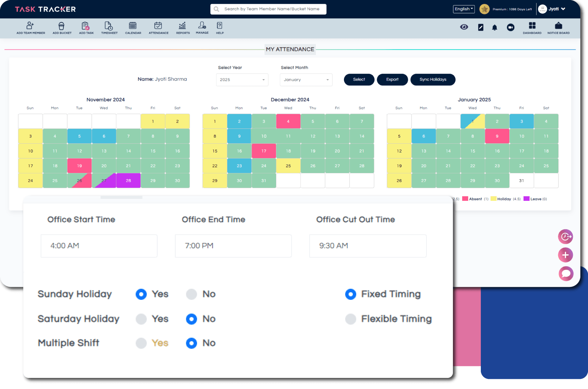Open the Calendar menu item

coord(133,28)
